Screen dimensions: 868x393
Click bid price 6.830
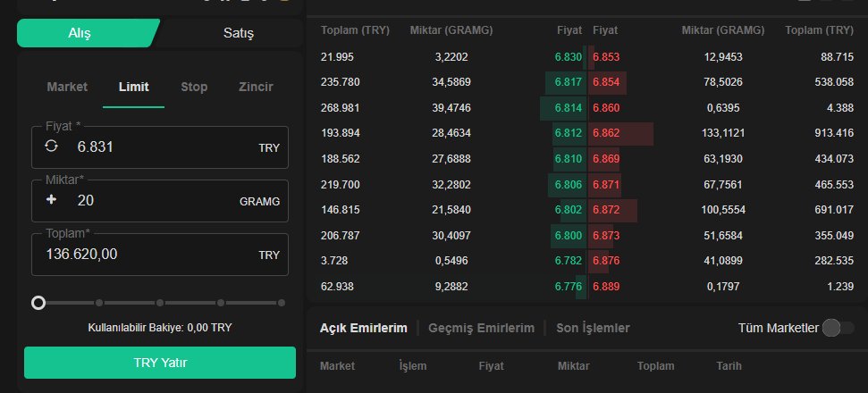click(568, 57)
